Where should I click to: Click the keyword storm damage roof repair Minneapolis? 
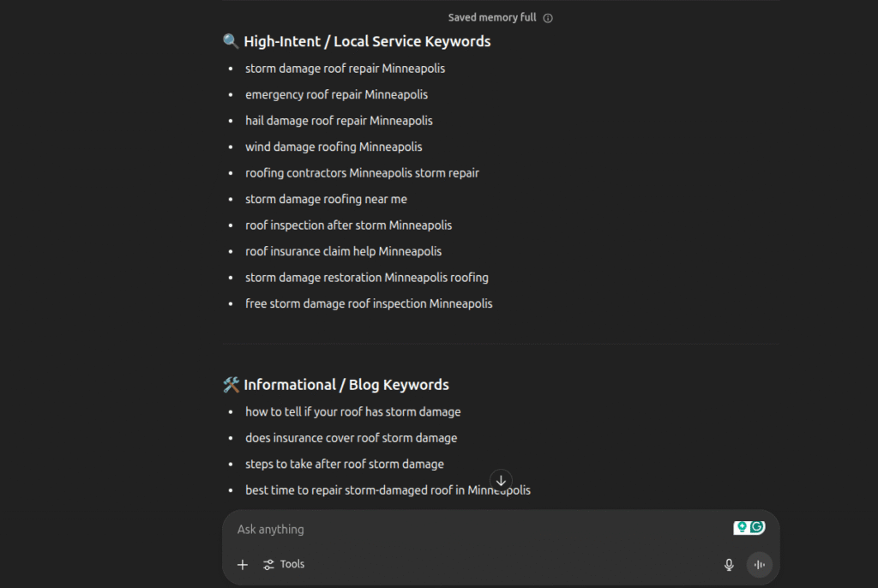pos(345,68)
